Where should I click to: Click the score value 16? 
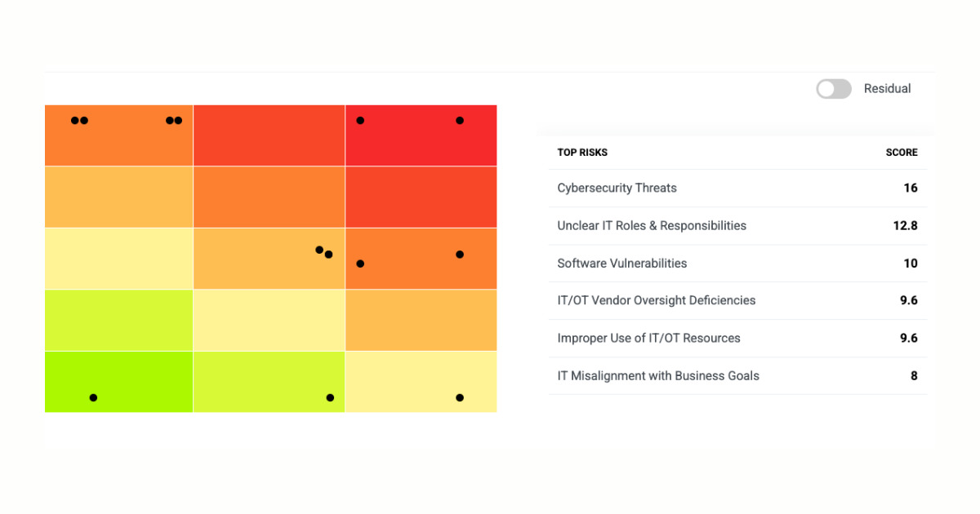point(910,188)
